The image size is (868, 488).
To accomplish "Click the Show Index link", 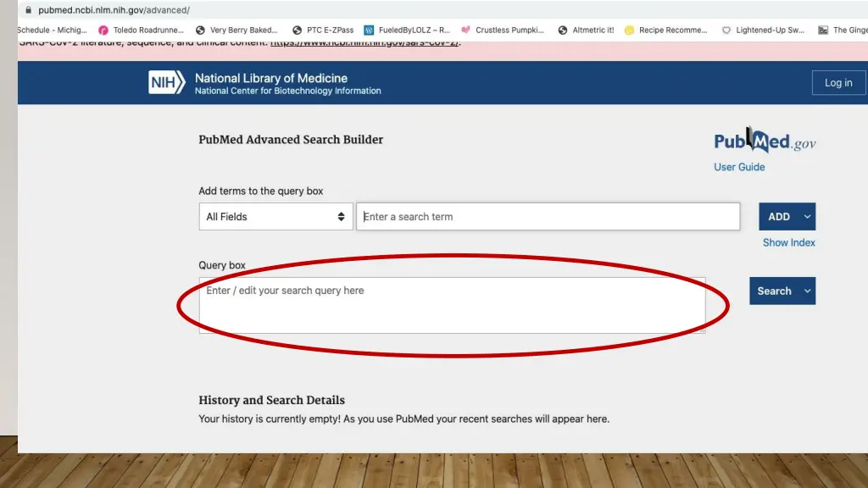I will (x=789, y=242).
